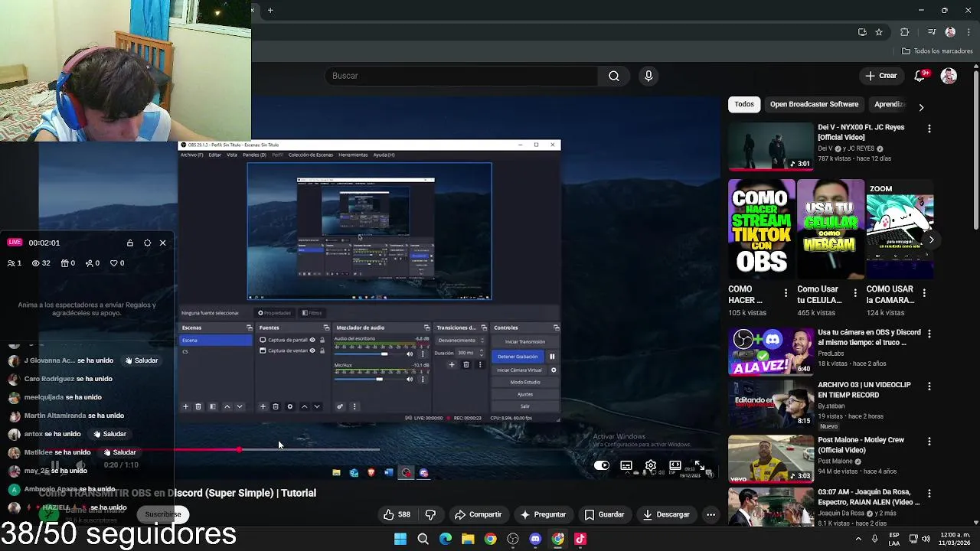
Task: Open Chrome media controls icon
Action: click(932, 32)
